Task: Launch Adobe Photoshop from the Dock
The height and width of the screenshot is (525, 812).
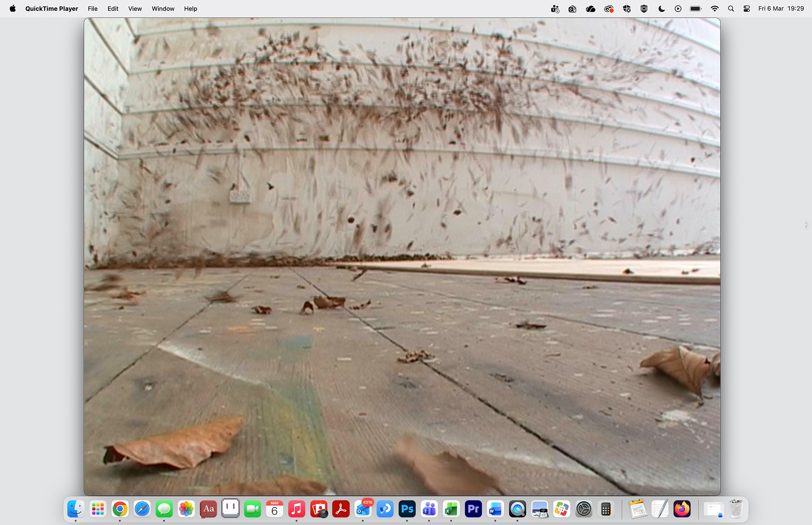Action: (x=407, y=509)
